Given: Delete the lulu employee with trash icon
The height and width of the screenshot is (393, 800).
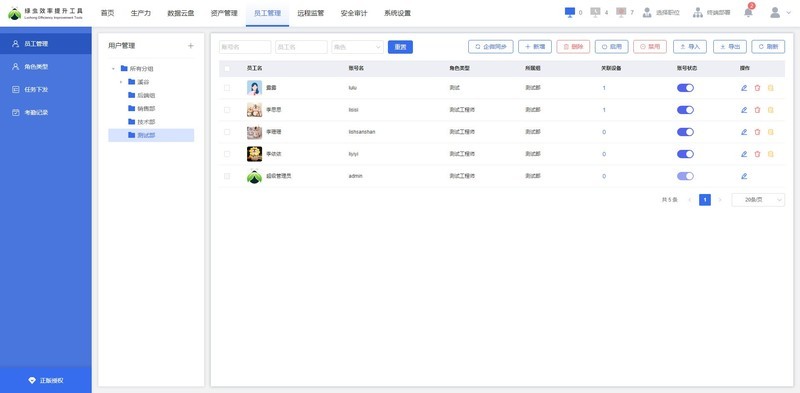Looking at the screenshot, I should click(757, 88).
